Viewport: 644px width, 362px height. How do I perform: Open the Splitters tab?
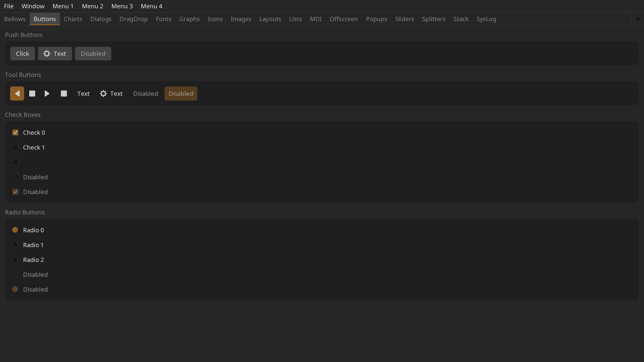pos(434,19)
